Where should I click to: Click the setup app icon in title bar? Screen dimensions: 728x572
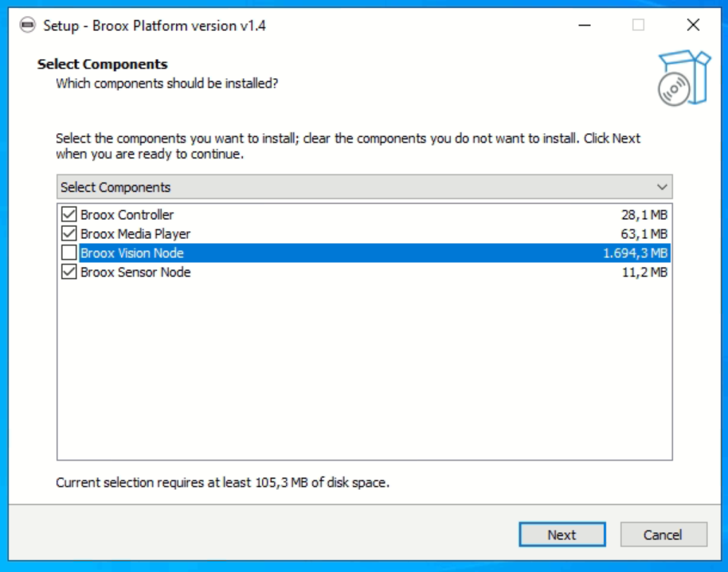(27, 25)
